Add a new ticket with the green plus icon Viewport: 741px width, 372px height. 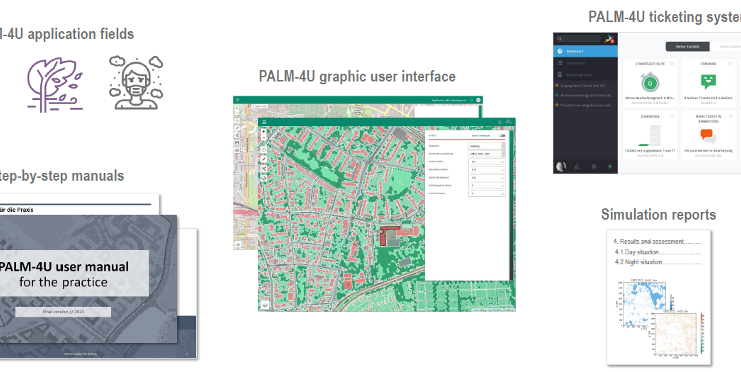610,166
